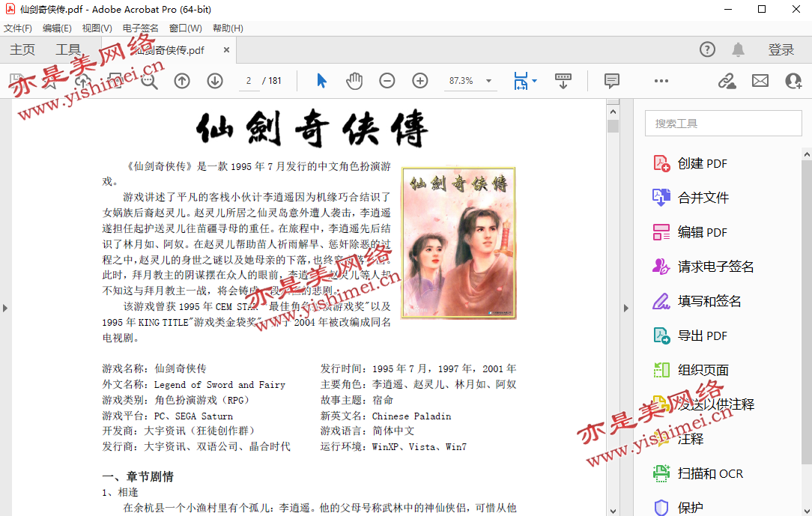Click the fit page width icon
This screenshot has height=516, width=812.
tap(521, 81)
